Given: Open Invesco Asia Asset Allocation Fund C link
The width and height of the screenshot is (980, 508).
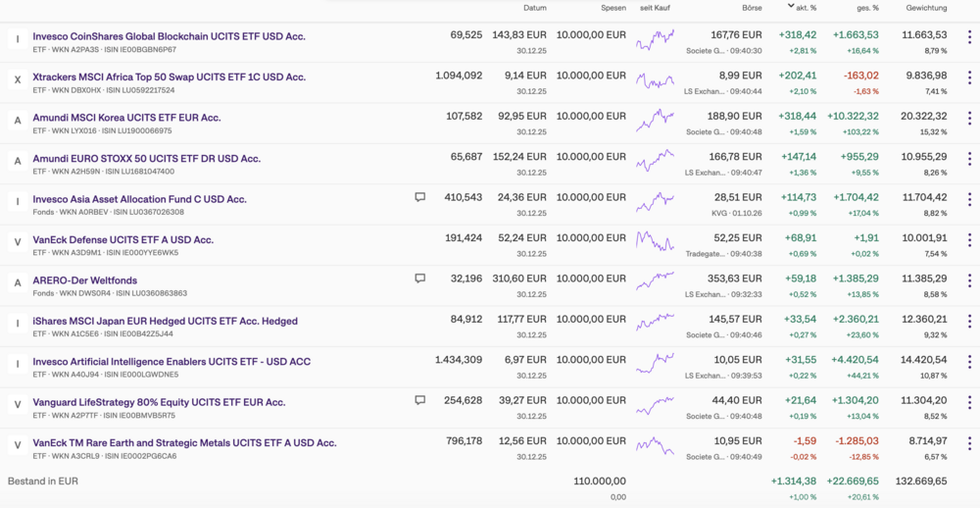Looking at the screenshot, I should (139, 199).
